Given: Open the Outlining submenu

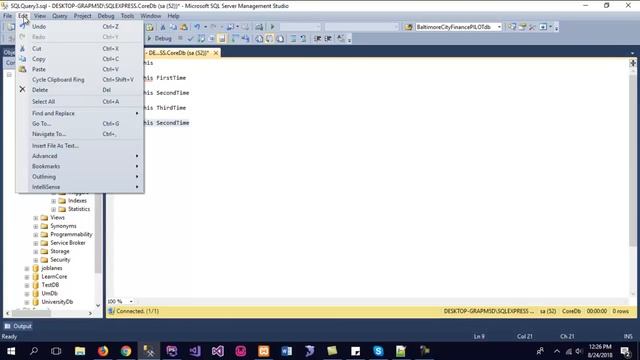Looking at the screenshot, I should (80, 177).
